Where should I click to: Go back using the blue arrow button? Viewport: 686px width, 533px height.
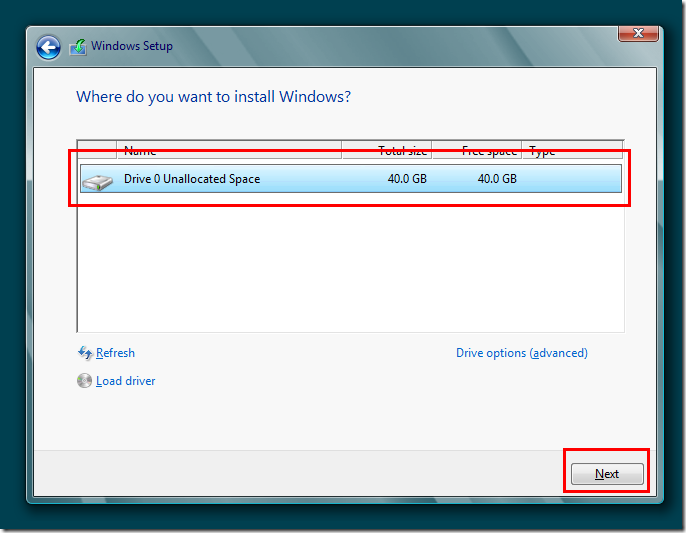pyautogui.click(x=48, y=47)
